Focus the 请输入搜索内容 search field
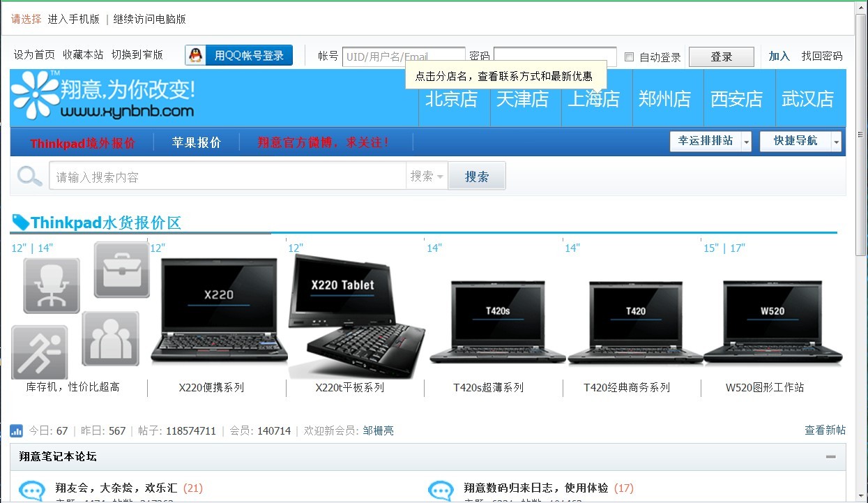The image size is (868, 503). click(228, 177)
